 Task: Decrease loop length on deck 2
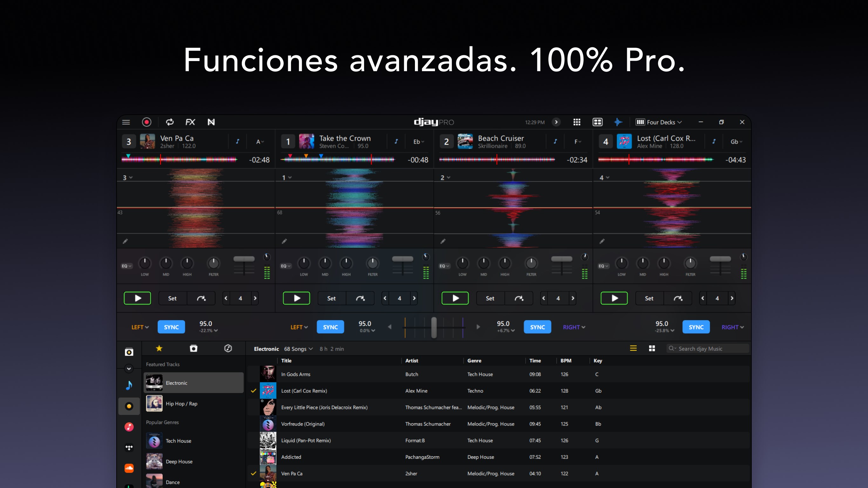coord(544,298)
